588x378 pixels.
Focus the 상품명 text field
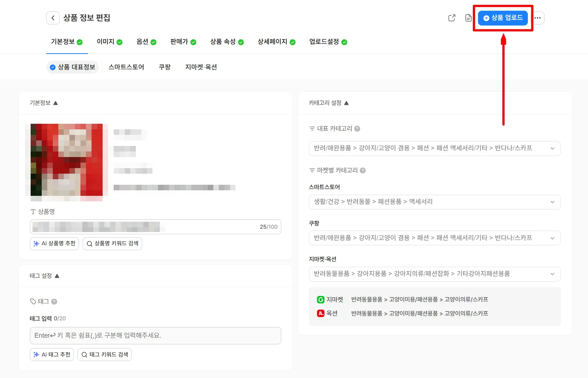click(x=155, y=227)
